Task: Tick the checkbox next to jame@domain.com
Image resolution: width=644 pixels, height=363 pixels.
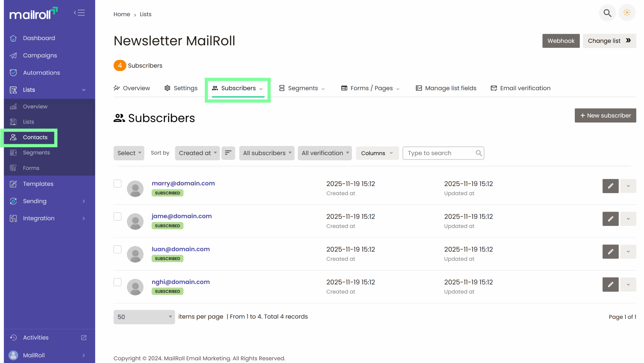Action: (x=117, y=216)
